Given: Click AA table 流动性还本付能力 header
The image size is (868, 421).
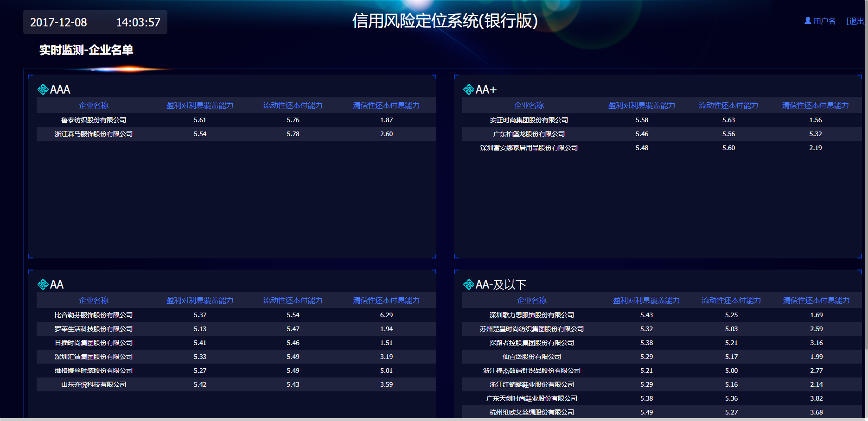Looking at the screenshot, I should [293, 301].
